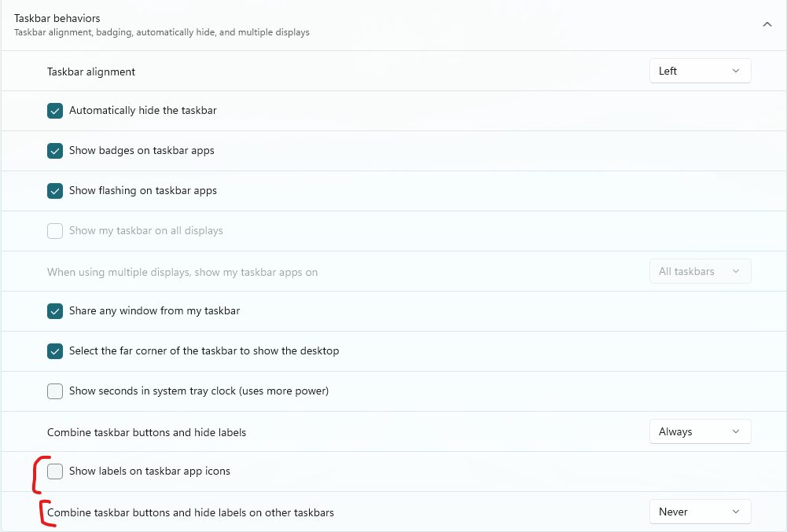Click the Show labels on taskbar app icons text
Viewport: 787px width, 532px height.
click(149, 471)
